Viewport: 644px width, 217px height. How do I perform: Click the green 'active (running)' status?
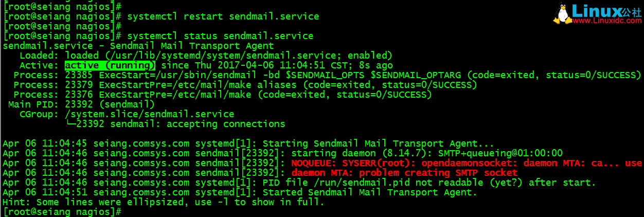(110, 65)
